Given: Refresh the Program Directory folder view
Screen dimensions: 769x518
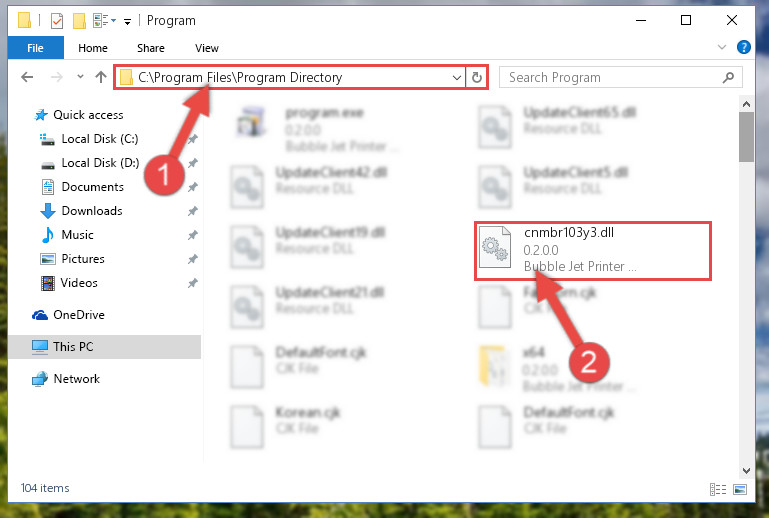Looking at the screenshot, I should 477,78.
